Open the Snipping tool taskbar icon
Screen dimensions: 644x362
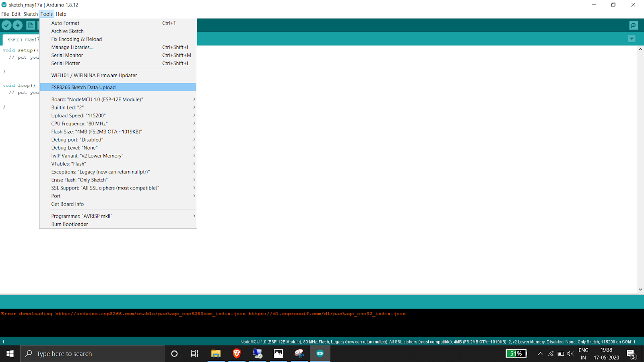pyautogui.click(x=299, y=354)
